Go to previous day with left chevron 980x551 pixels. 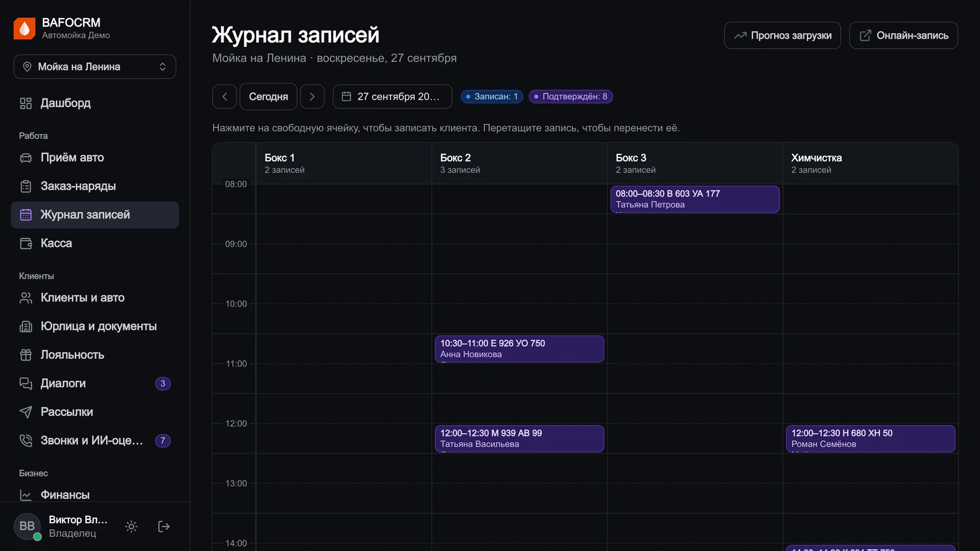[x=225, y=97]
